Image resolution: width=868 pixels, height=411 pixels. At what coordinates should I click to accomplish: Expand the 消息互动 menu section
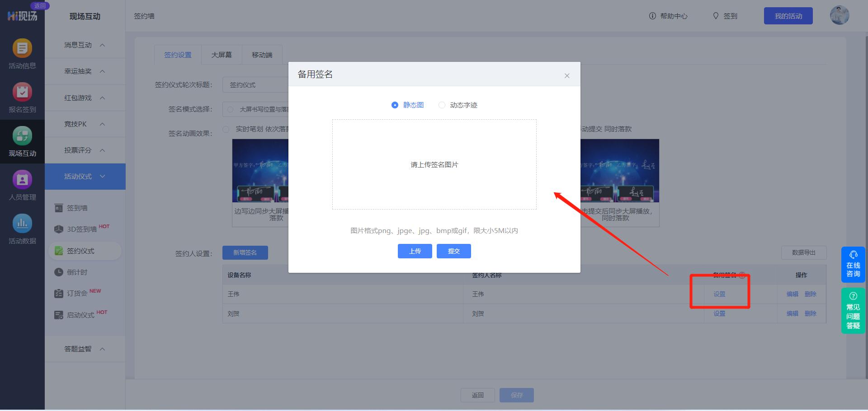pos(85,45)
